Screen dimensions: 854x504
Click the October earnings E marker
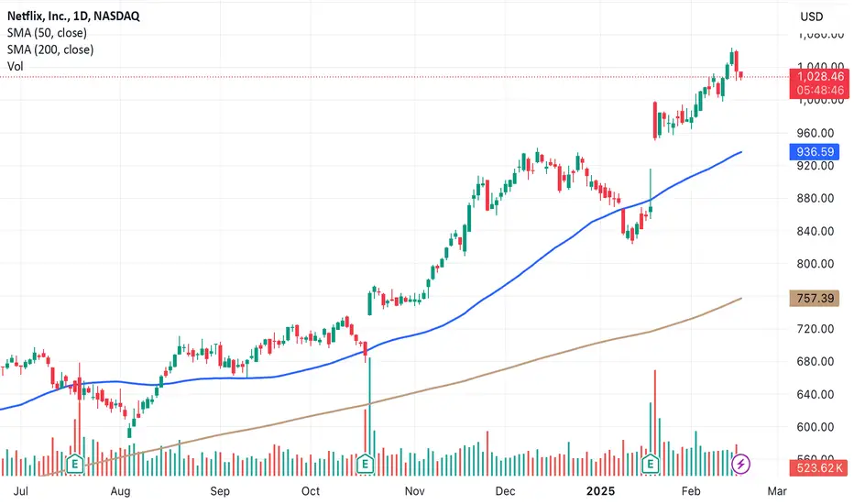tap(365, 465)
